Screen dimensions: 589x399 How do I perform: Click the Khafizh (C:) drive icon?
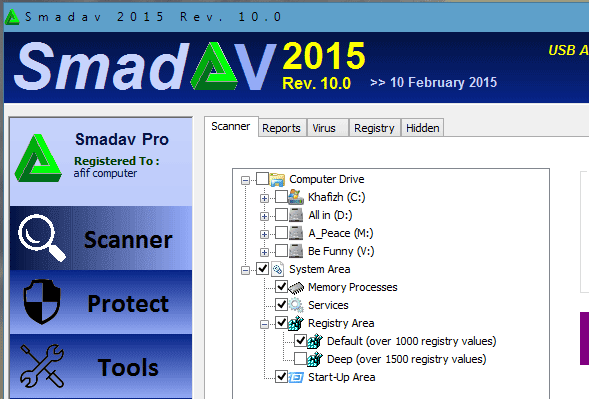click(x=296, y=197)
